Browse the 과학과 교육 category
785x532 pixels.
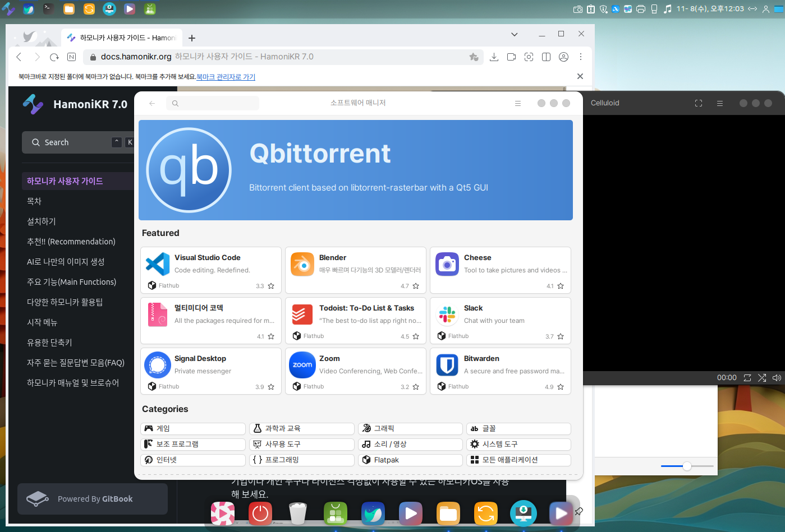pos(302,428)
